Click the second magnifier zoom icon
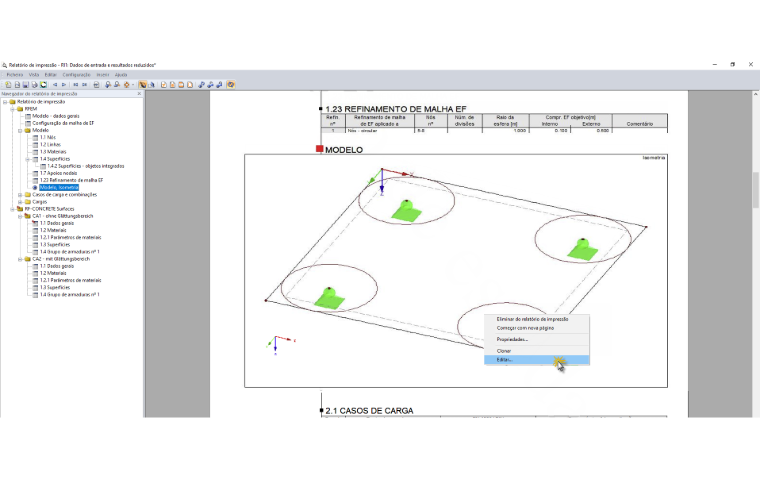Screen dimensions: 760x477 (x=117, y=84)
